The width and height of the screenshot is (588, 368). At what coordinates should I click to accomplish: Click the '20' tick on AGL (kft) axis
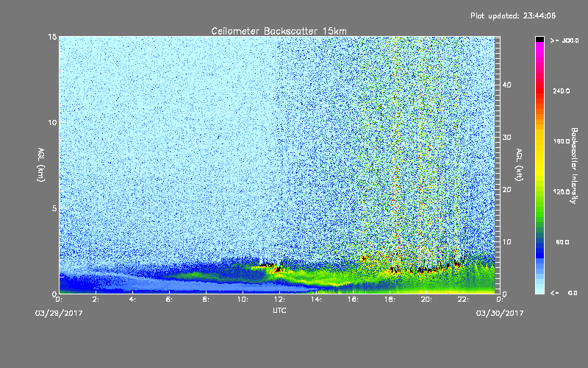[x=506, y=189]
